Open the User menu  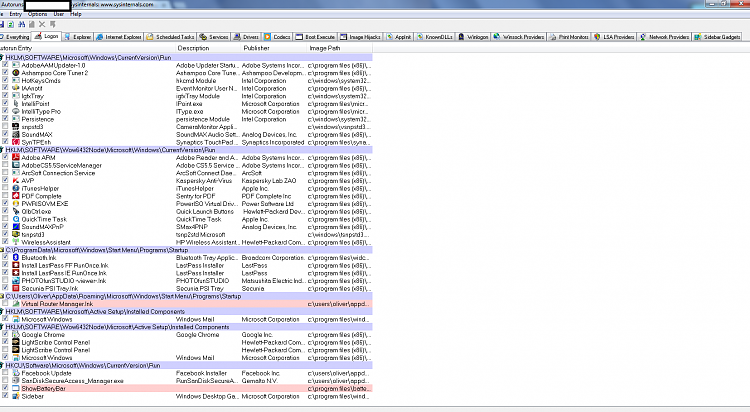pos(59,14)
